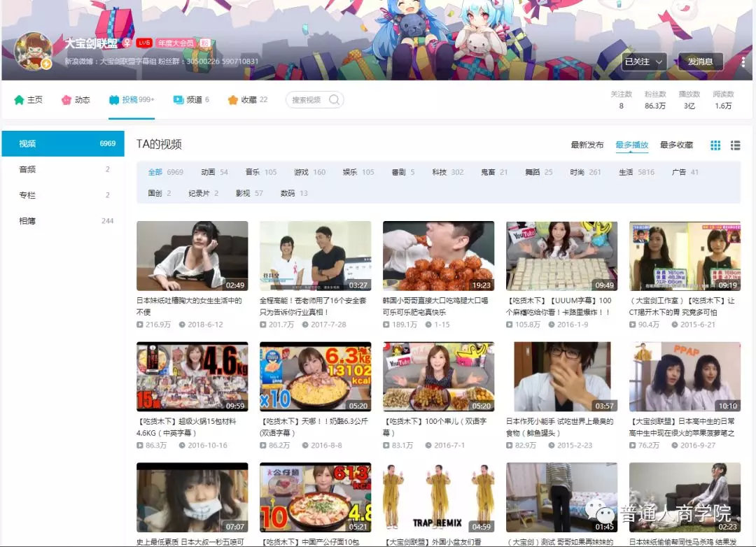Open the 01:45 video thumbnail

click(x=561, y=498)
